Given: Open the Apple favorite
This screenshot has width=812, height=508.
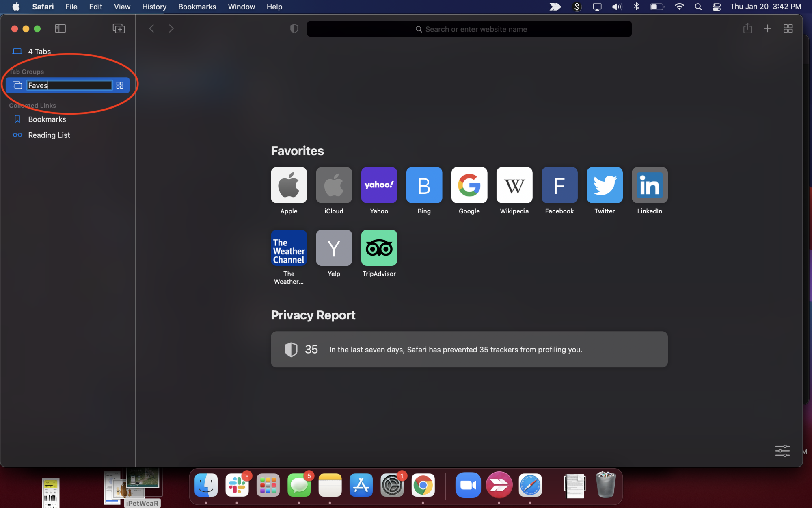Looking at the screenshot, I should (x=289, y=185).
